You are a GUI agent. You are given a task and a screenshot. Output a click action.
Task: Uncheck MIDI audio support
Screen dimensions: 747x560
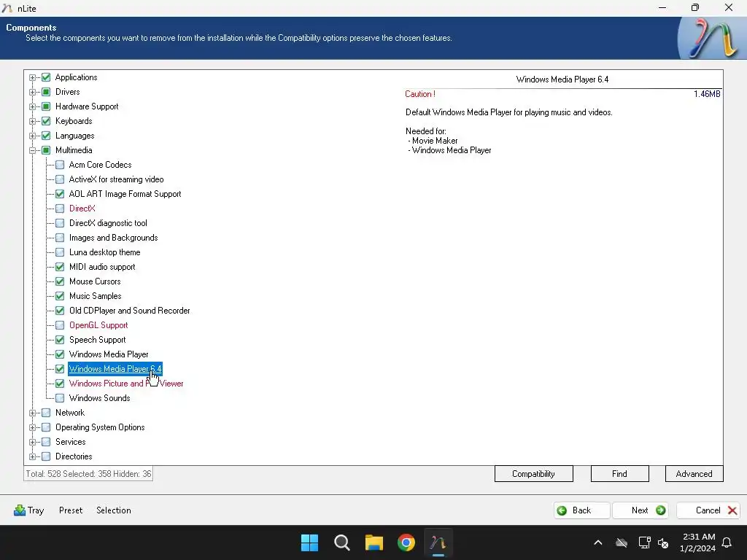60,267
